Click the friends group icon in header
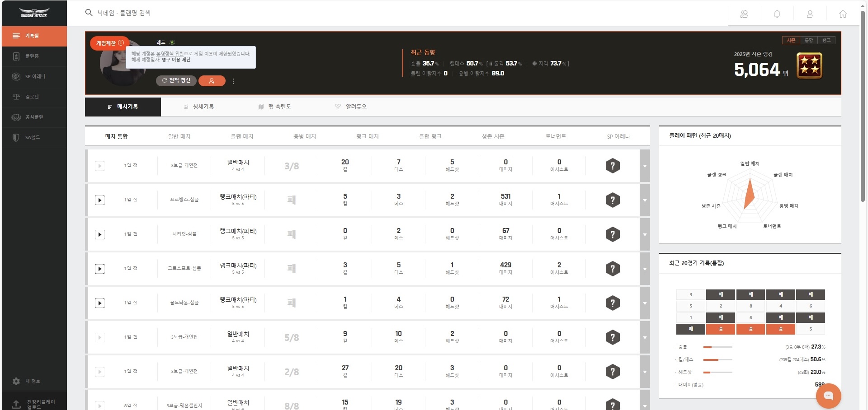The width and height of the screenshot is (868, 410). (x=744, y=14)
